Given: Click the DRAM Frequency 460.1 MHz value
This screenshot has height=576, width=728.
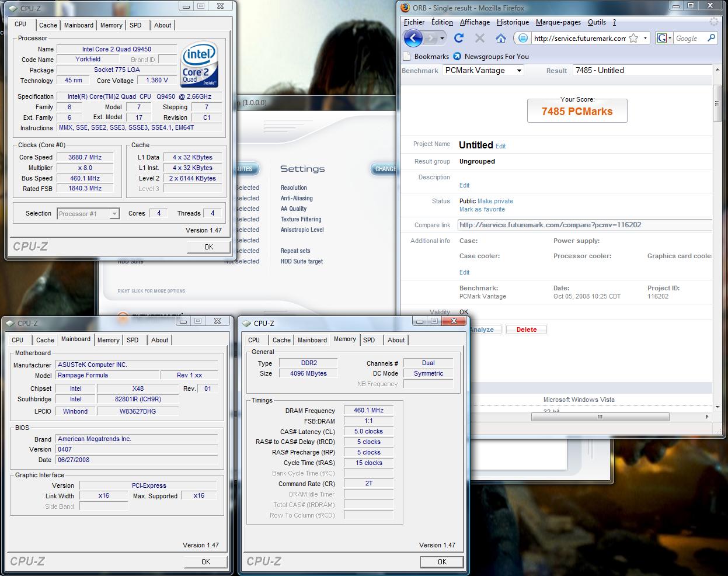Looking at the screenshot, I should pyautogui.click(x=368, y=410).
